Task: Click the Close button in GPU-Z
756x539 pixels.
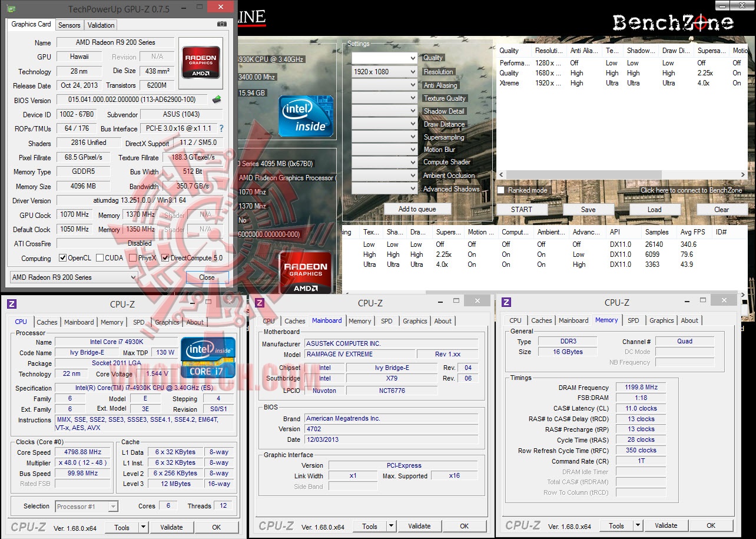Action: coord(207,277)
